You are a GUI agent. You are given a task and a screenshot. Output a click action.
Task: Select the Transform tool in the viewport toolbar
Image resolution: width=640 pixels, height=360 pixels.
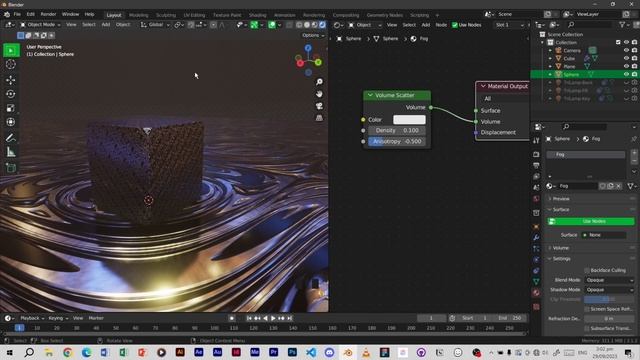tap(11, 122)
